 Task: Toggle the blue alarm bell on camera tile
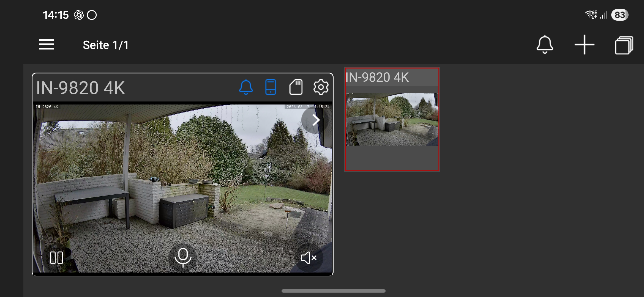[246, 87]
